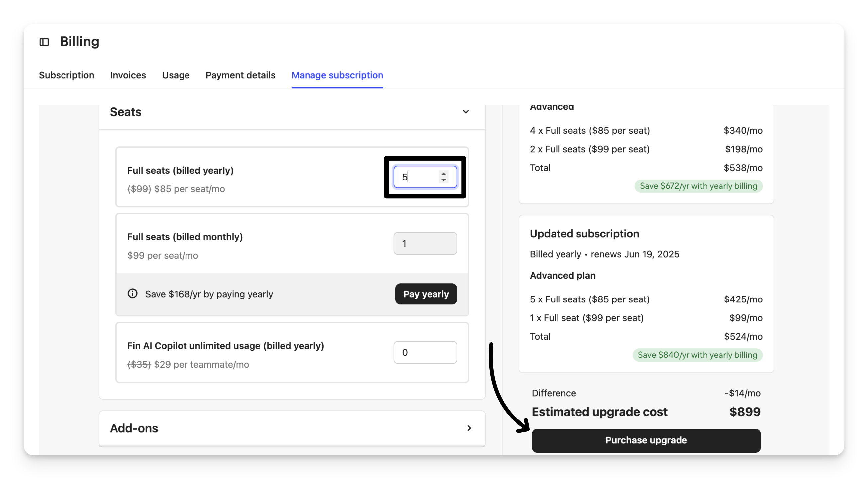Click the Save $672/yr yearly billing badge
This screenshot has height=479, width=868.
click(x=698, y=186)
